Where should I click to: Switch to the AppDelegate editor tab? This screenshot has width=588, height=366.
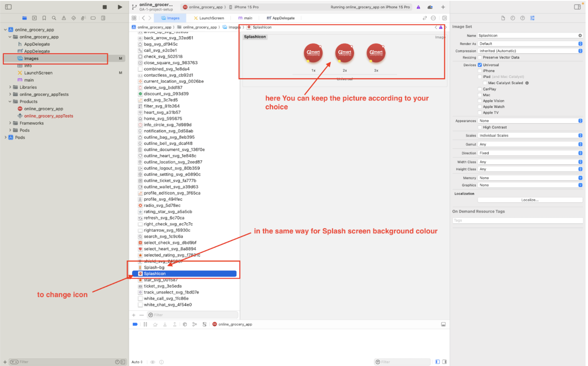(x=281, y=18)
